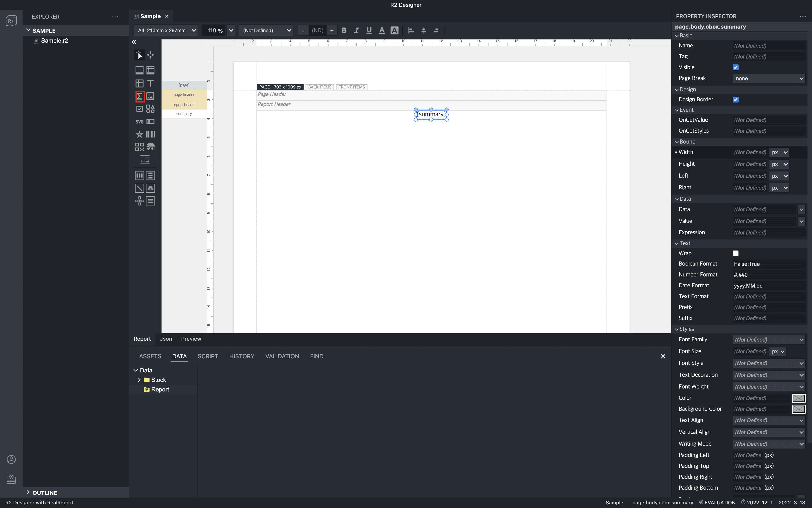Screen dimensions: 812x508
Task: Change the Width unit dropdown
Action: click(x=779, y=152)
